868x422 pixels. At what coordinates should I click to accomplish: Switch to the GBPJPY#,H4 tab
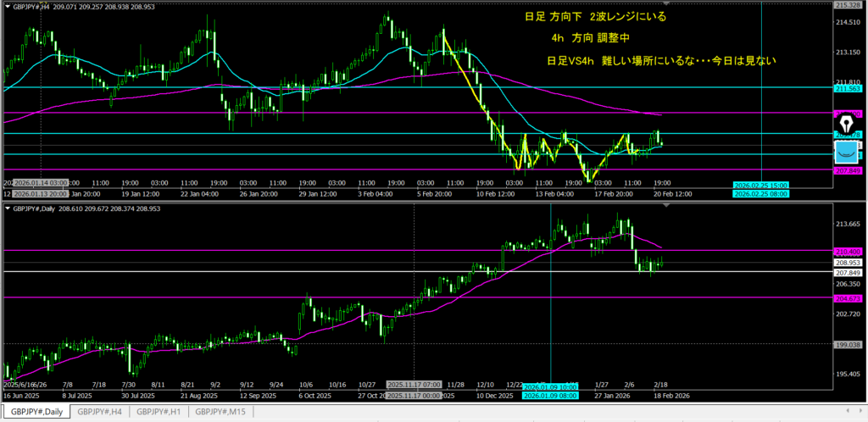point(101,412)
